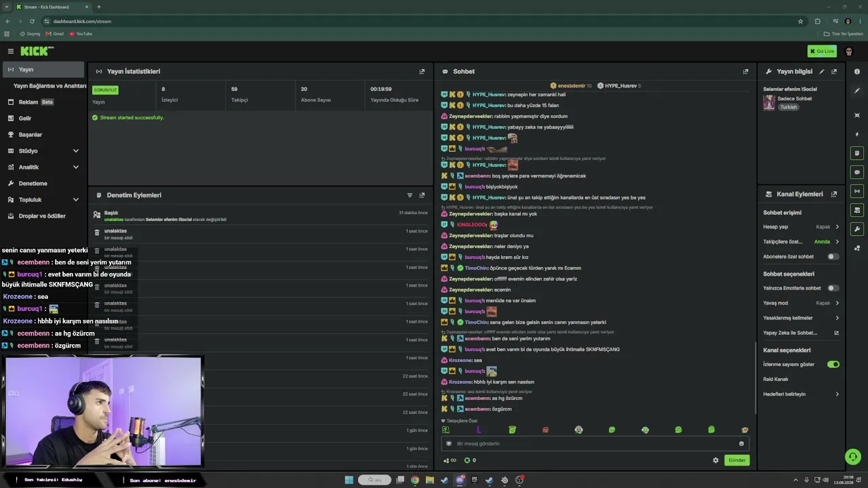Click the Gönder send button
This screenshot has height=488, width=868.
point(736,460)
